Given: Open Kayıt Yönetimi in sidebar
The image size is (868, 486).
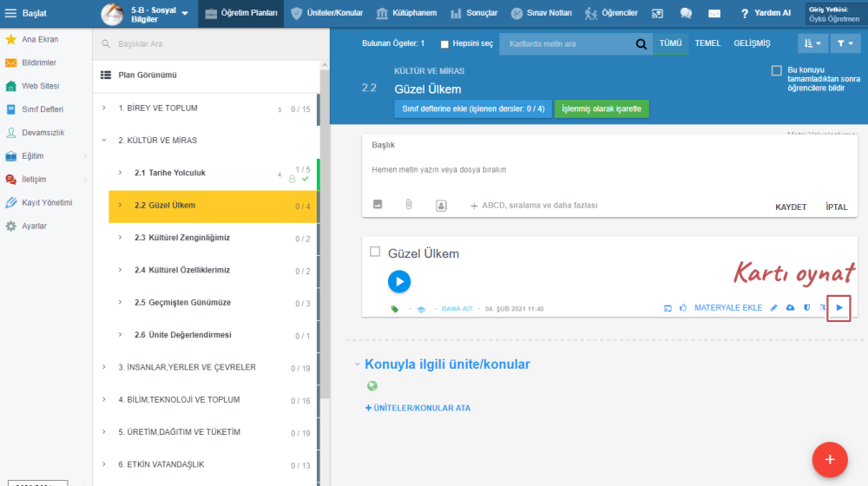Looking at the screenshot, I should 47,202.
